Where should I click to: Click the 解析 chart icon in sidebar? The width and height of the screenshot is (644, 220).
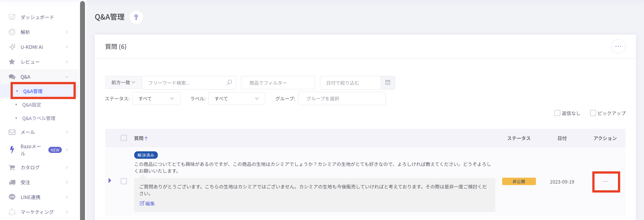tap(12, 32)
